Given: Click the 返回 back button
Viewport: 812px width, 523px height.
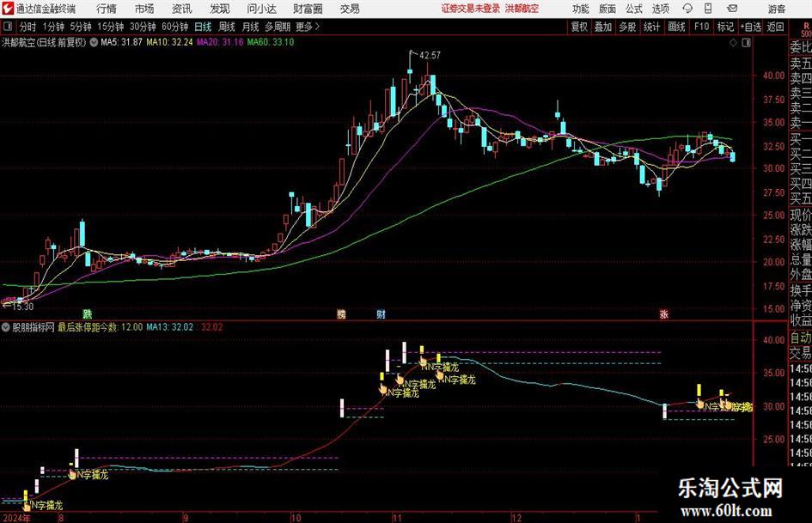Looking at the screenshot, I should (775, 27).
